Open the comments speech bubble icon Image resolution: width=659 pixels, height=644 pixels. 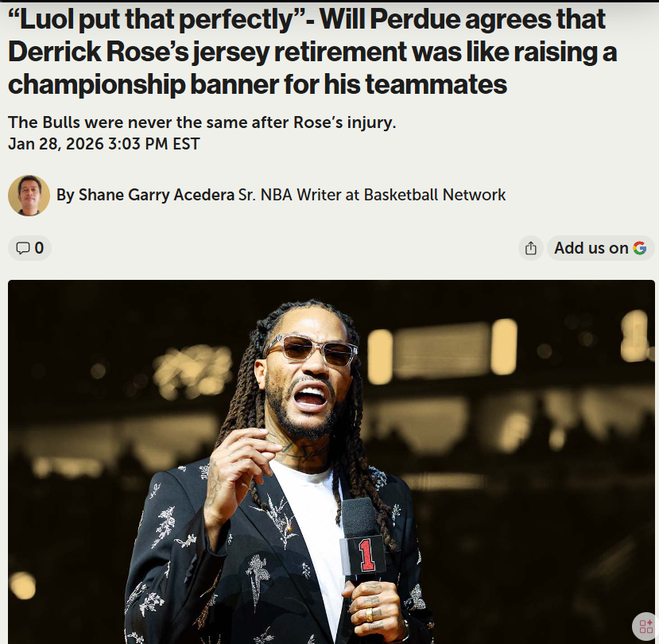(23, 248)
